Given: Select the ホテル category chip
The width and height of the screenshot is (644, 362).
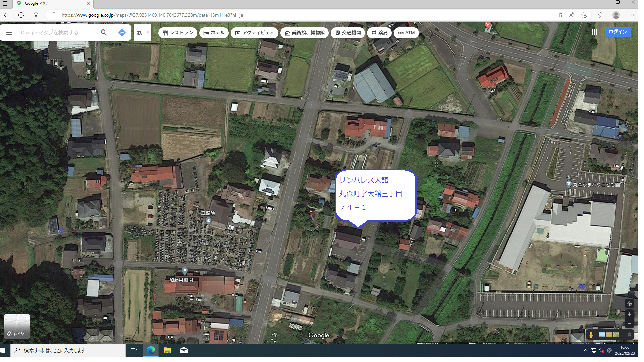Looking at the screenshot, I should (x=214, y=33).
